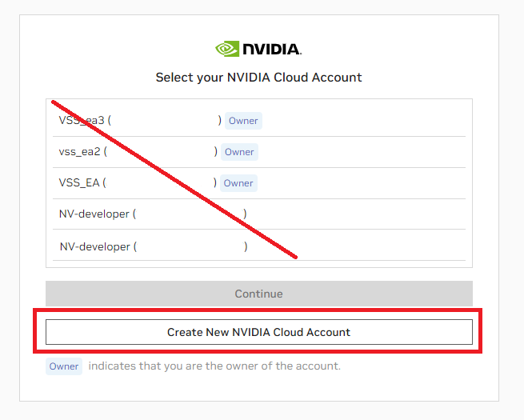
Task: Click closing parenthesis of upper NV-developer row
Action: click(x=245, y=214)
